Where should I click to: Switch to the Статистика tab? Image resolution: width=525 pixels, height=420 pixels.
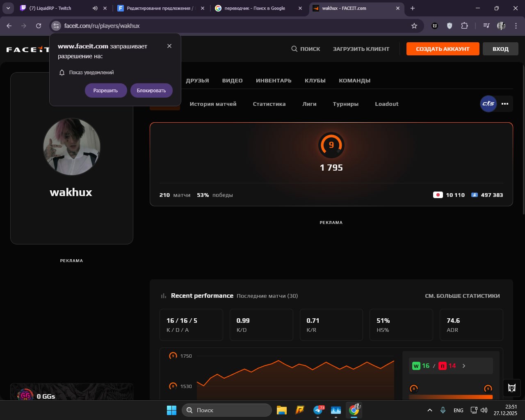(269, 104)
